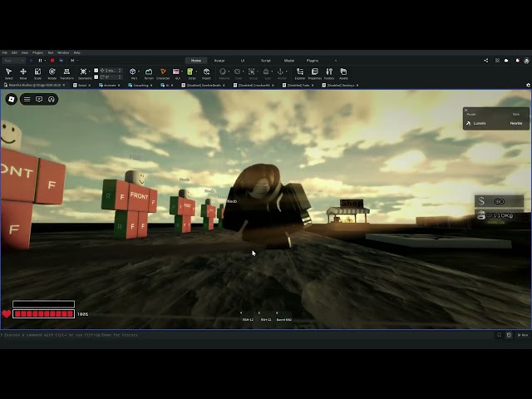The width and height of the screenshot is (532, 399).
Task: Click the Run button in command bar
Action: pyautogui.click(x=523, y=335)
